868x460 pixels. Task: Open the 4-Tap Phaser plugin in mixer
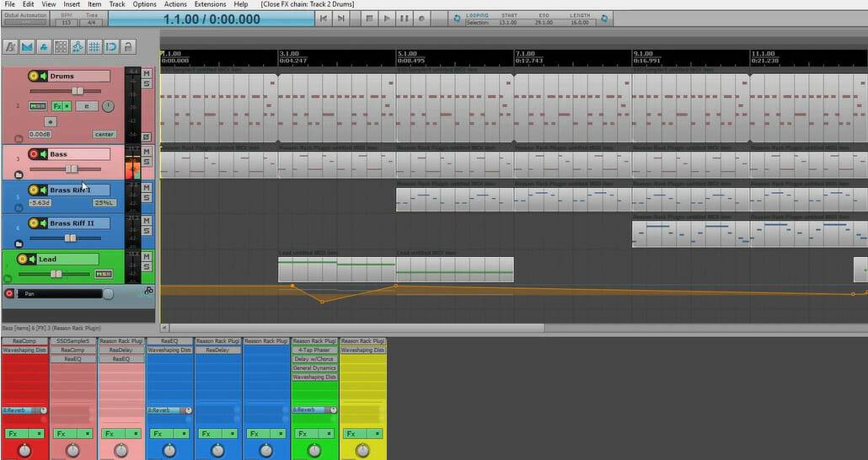tap(314, 349)
